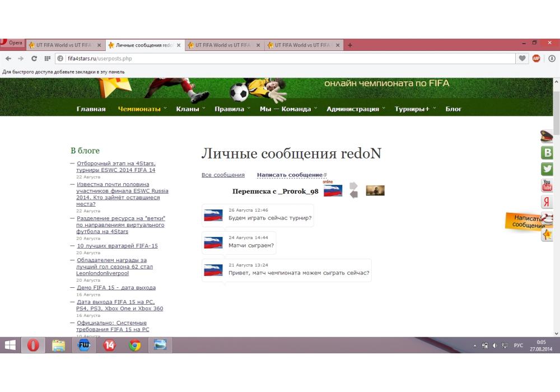Image resolution: width=560 pixels, height=392 pixels.
Task: Click the Написать сообщение link
Action: coord(290,175)
